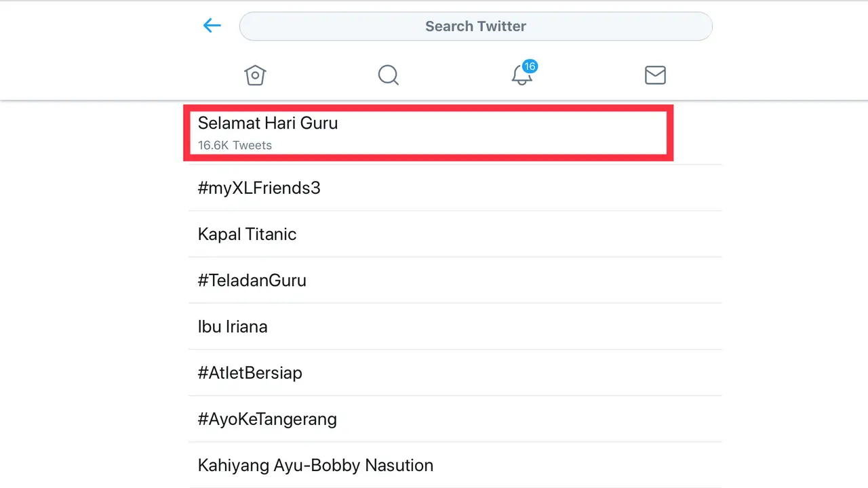View the #TeladanGuru hashtag trend
The image size is (868, 488).
[x=455, y=280]
